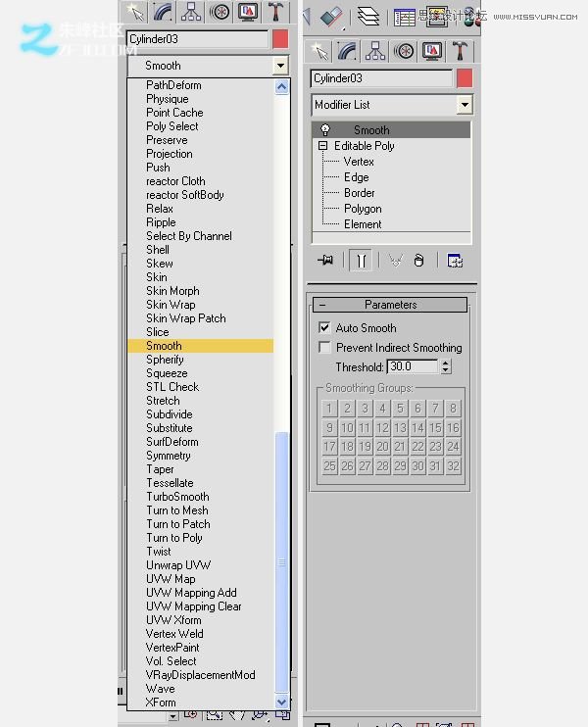Image resolution: width=588 pixels, height=727 pixels.
Task: Toggle Show End Result button
Action: [x=362, y=261]
